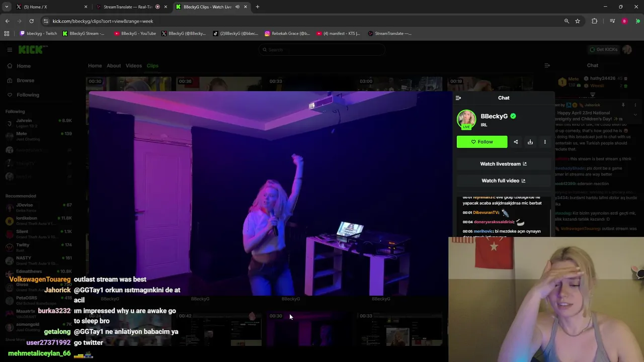Screen dimensions: 644x362
Task: Collapse the main chat panel arrow icon
Action: [547, 65]
